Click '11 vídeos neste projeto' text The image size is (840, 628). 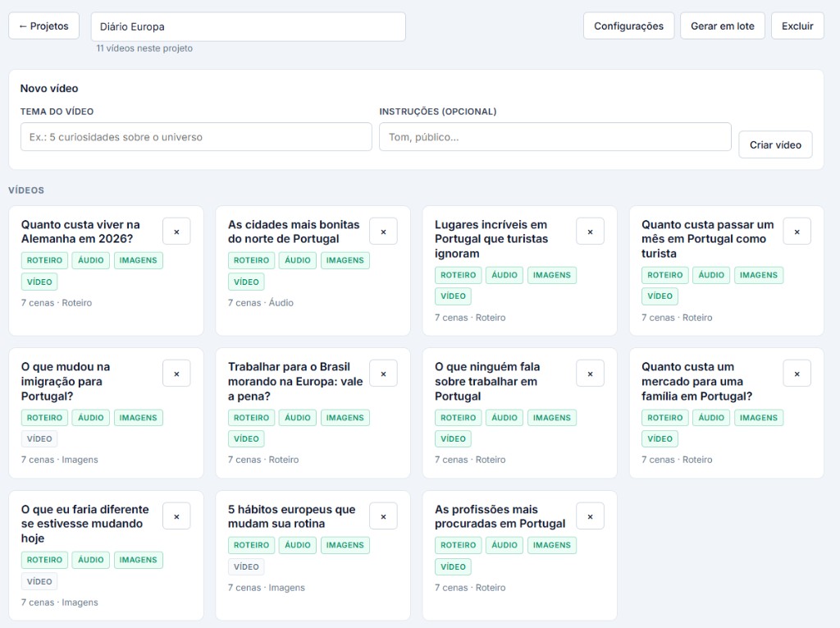point(144,48)
